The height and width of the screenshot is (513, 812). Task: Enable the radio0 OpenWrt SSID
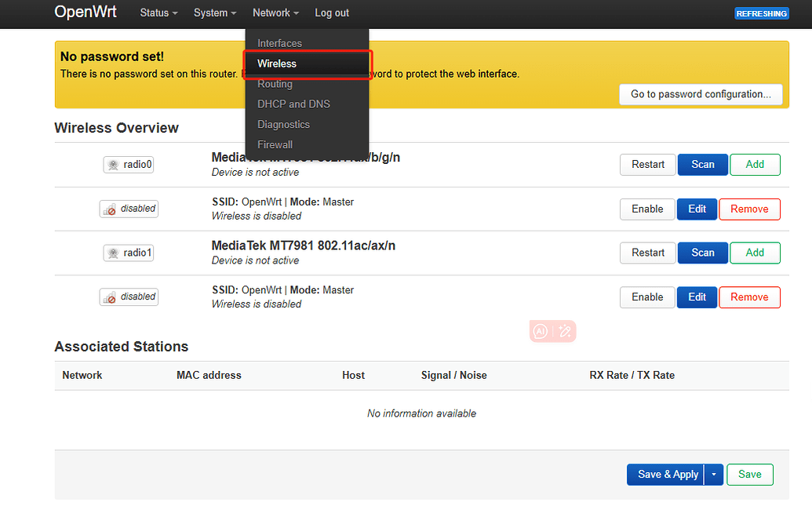[647, 209]
